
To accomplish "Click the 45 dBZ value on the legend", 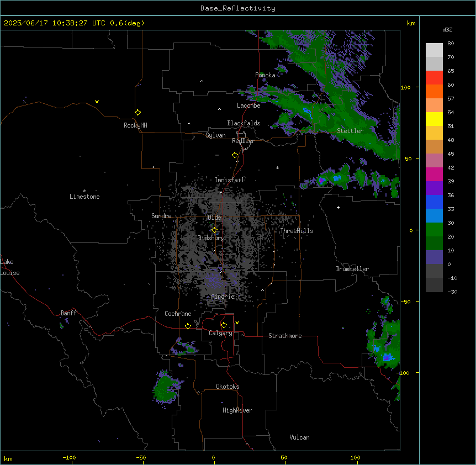I will point(451,154).
